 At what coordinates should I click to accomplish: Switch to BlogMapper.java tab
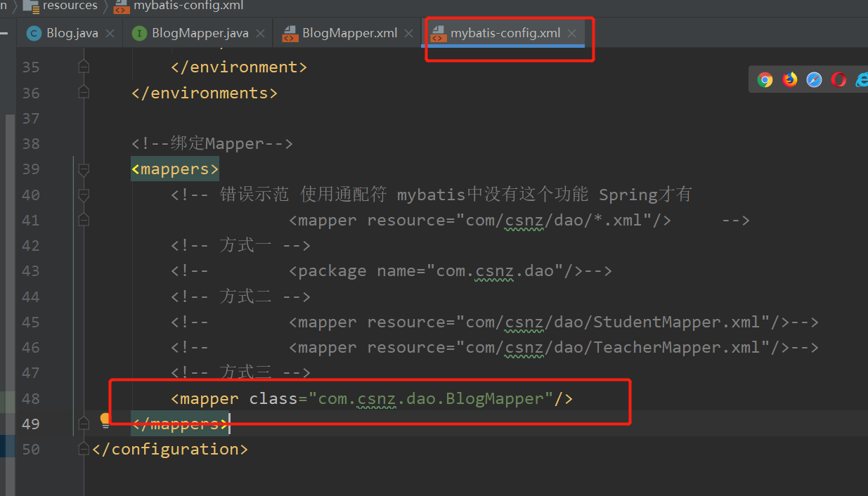[200, 34]
